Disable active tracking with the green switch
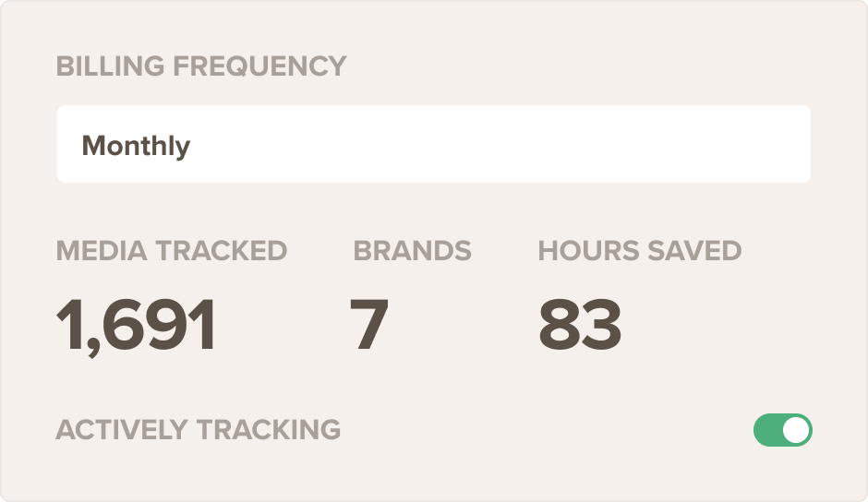Screen dimensions: 868x502 point(782,430)
